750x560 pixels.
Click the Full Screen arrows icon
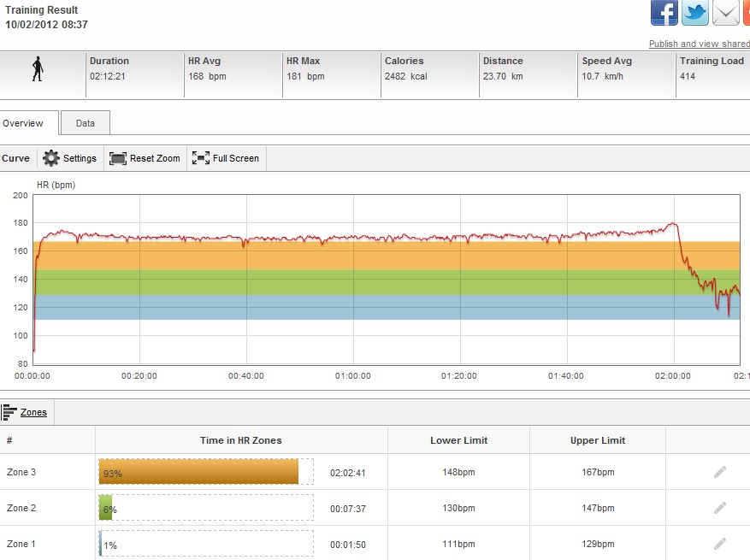tap(201, 158)
